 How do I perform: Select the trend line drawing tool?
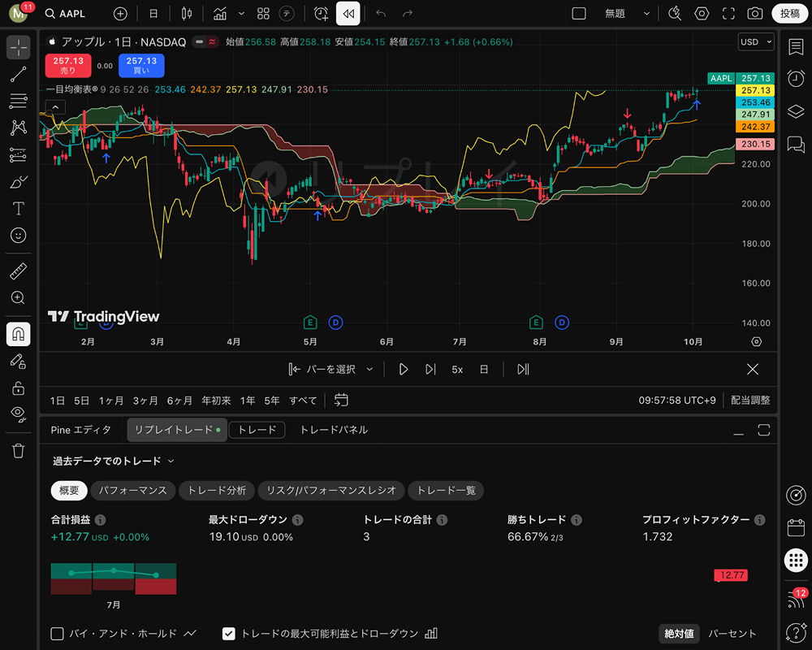tap(18, 75)
